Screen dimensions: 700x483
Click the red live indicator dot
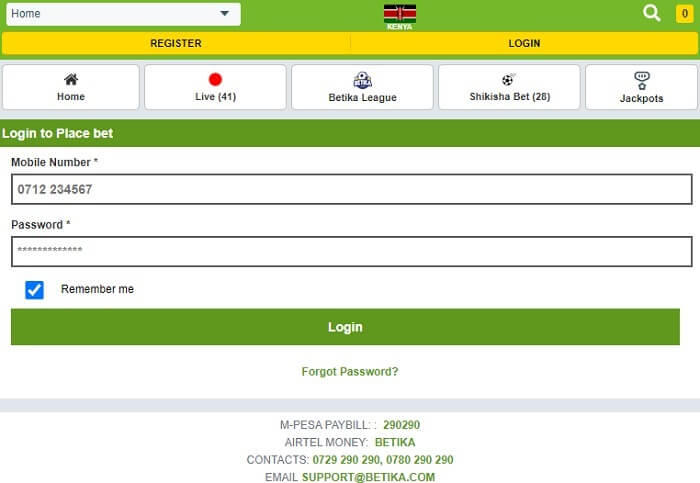[x=215, y=79]
